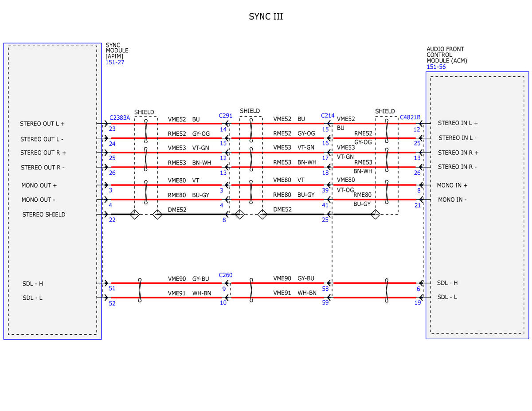
Task: Select the STEREO OUT R + signal label
Action: click(x=43, y=153)
